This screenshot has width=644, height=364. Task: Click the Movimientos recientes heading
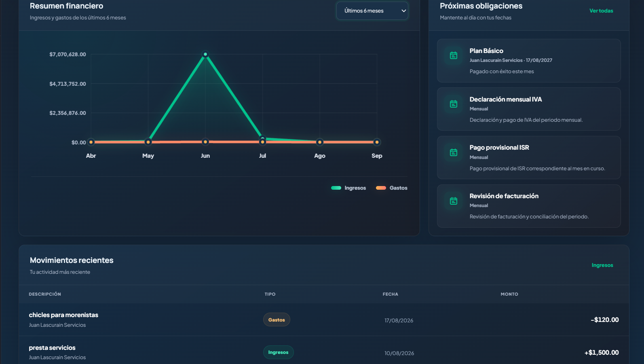pyautogui.click(x=72, y=260)
